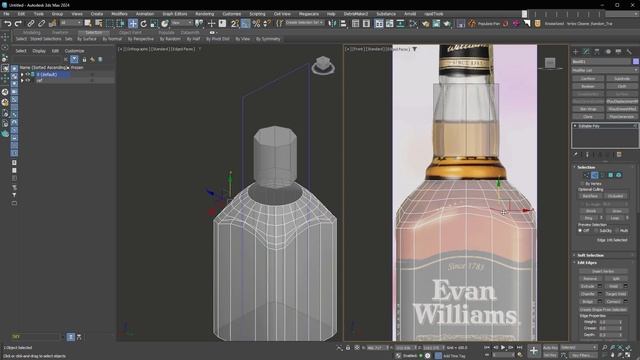The width and height of the screenshot is (640, 360).
Task: Switch to the Modeling ribbon tab
Action: (31, 32)
